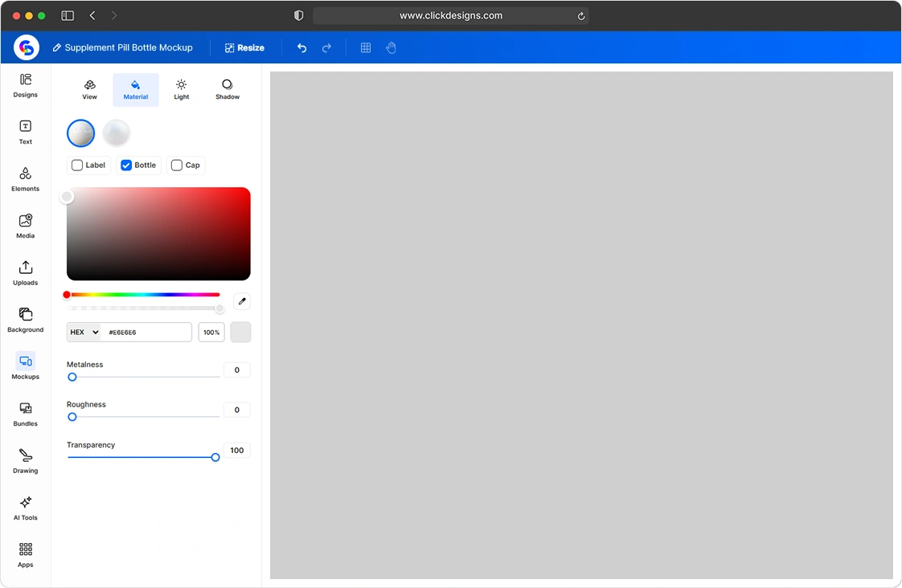Click the current color preview swatch
The width and height of the screenshot is (902, 588).
coord(240,333)
